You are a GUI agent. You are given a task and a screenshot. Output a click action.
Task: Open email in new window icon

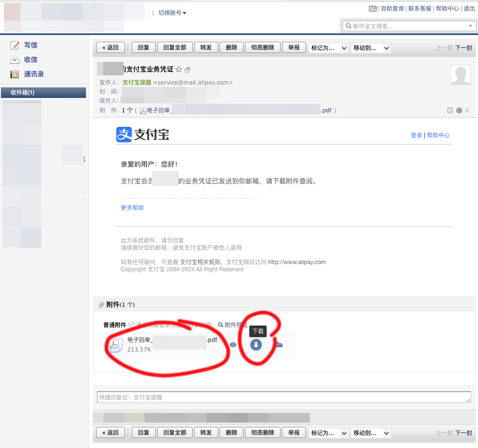pos(188,70)
